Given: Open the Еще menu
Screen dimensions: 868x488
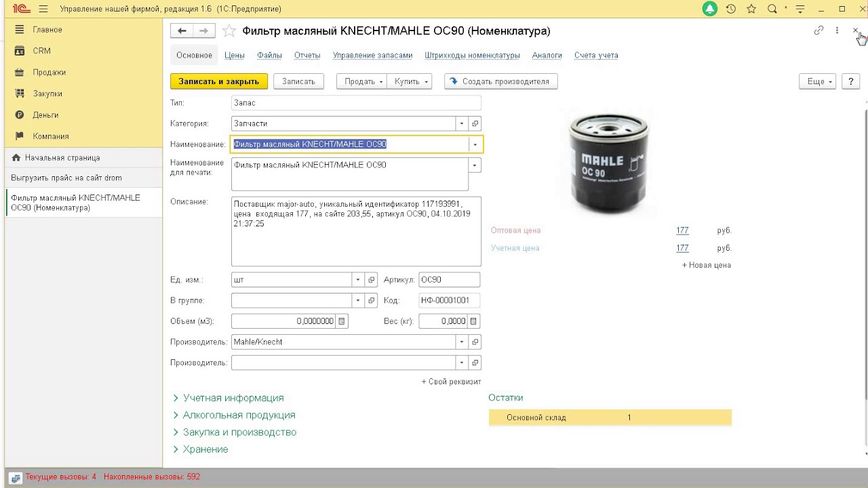Looking at the screenshot, I should click(x=818, y=81).
